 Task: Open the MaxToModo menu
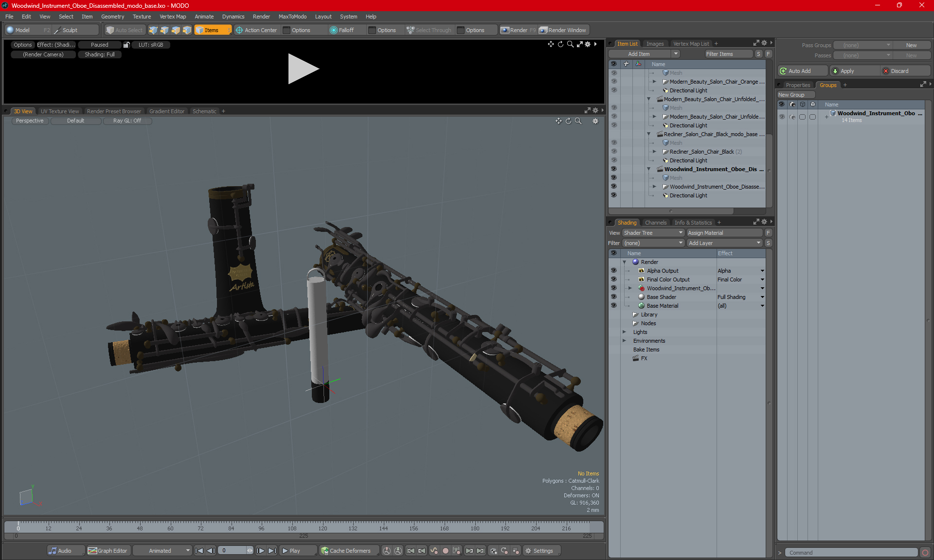pos(292,17)
